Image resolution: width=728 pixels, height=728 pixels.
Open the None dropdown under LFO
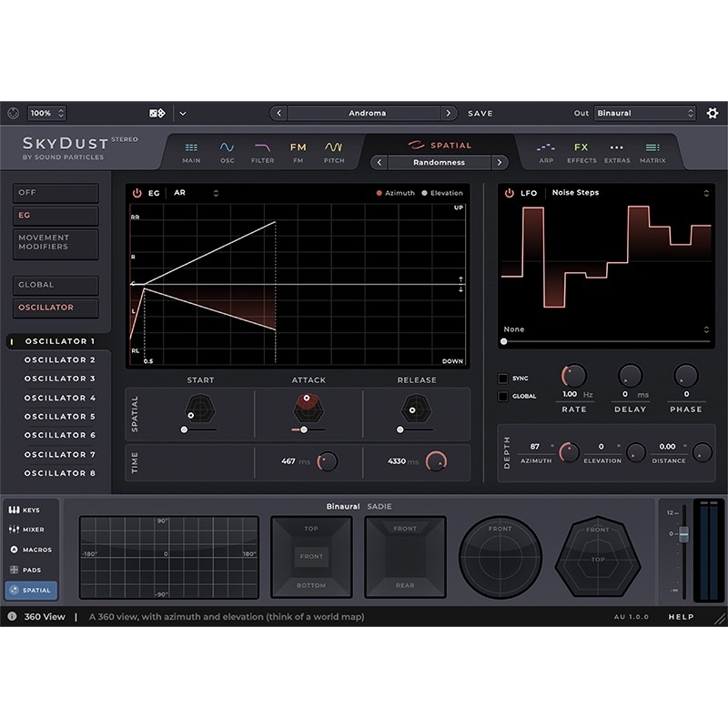(x=606, y=329)
